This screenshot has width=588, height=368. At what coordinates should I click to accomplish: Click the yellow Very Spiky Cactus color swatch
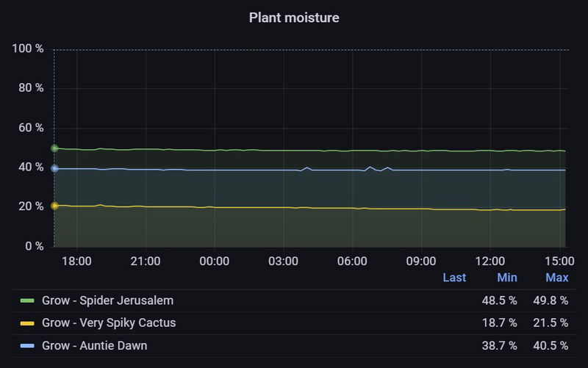[x=27, y=323]
